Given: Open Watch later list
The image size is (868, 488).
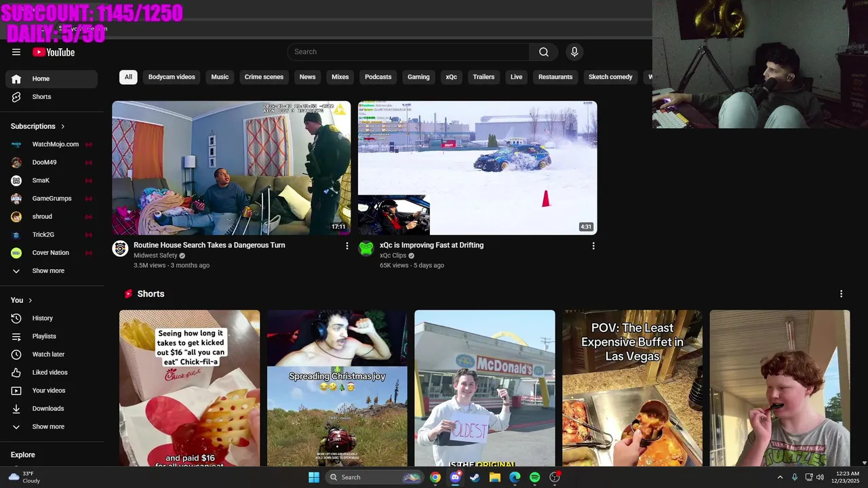Looking at the screenshot, I should coord(52,354).
